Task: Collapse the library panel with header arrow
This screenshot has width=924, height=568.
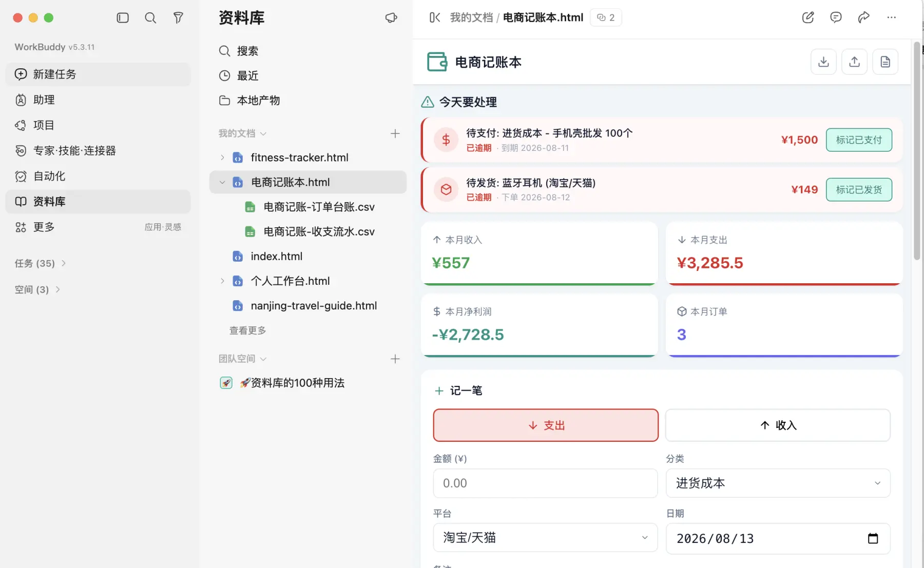Action: click(x=435, y=17)
